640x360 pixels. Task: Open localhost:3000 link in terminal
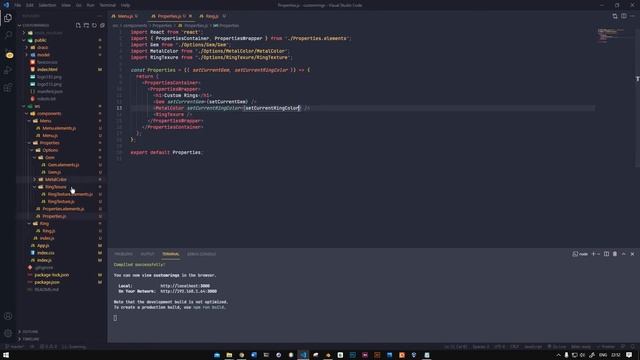[185, 286]
